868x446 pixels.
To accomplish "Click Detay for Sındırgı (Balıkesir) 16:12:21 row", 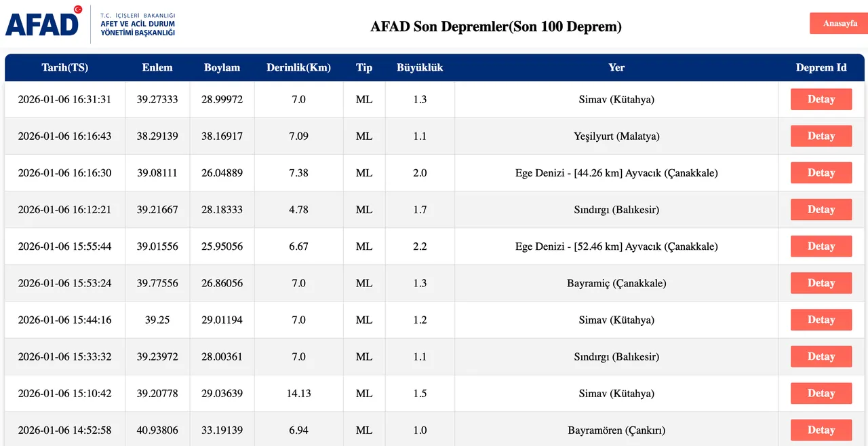I will point(821,209).
